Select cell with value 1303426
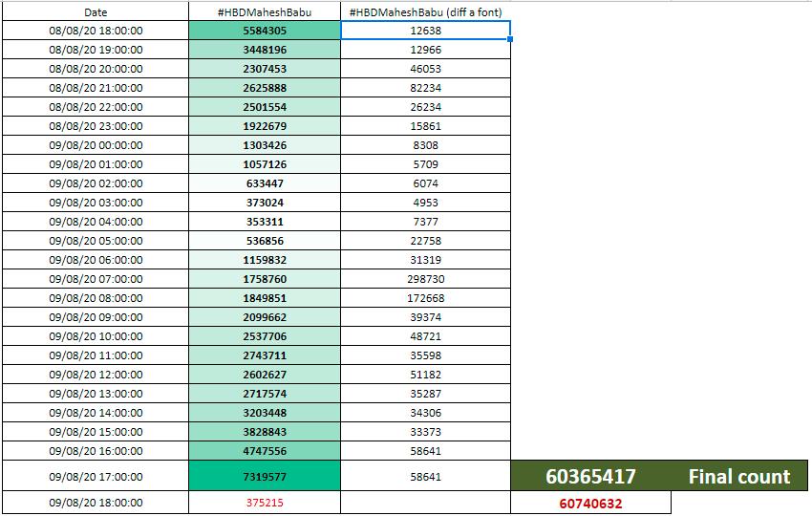The image size is (812, 516). tap(265, 145)
